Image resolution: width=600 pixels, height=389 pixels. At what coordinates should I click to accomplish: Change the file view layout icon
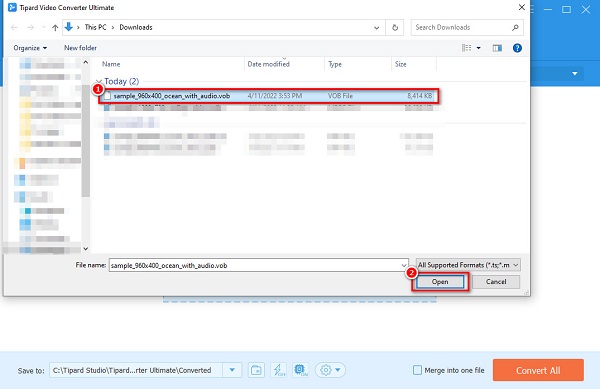[x=466, y=48]
